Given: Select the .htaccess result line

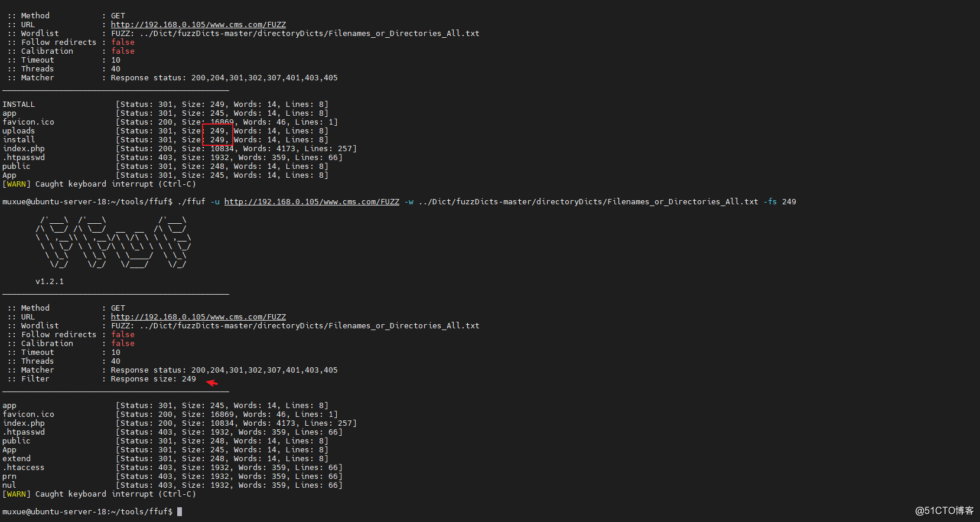Looking at the screenshot, I should pyautogui.click(x=172, y=468).
